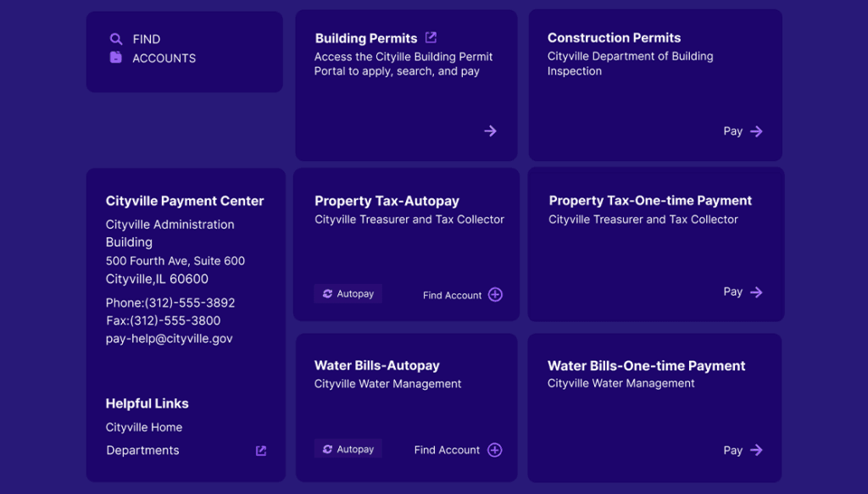
Task: Click plus icon on Property Tax-Autopay card
Action: [496, 295]
